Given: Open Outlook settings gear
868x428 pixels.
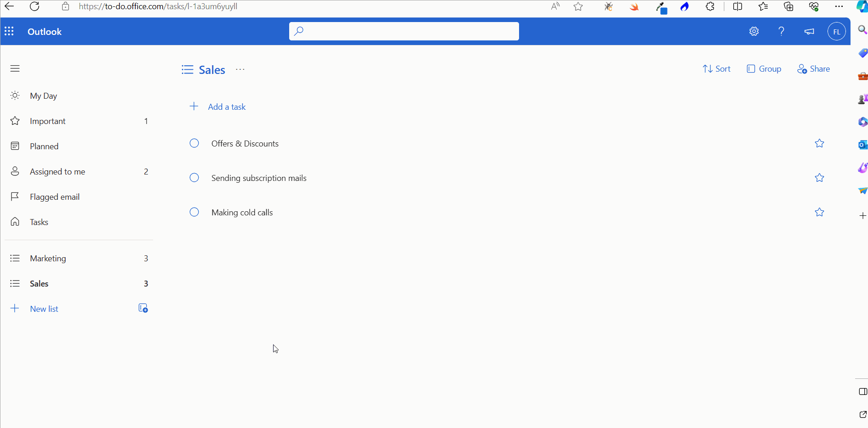Looking at the screenshot, I should point(754,31).
